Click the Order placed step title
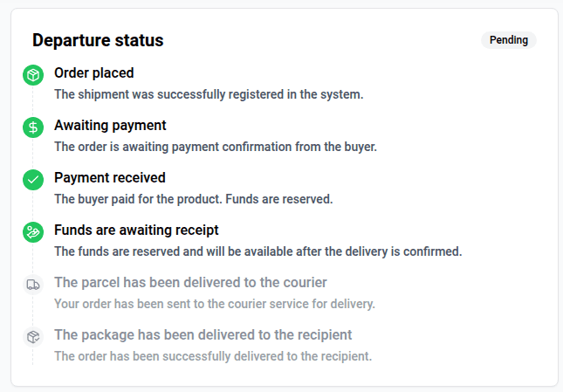The height and width of the screenshot is (392, 563). (94, 72)
